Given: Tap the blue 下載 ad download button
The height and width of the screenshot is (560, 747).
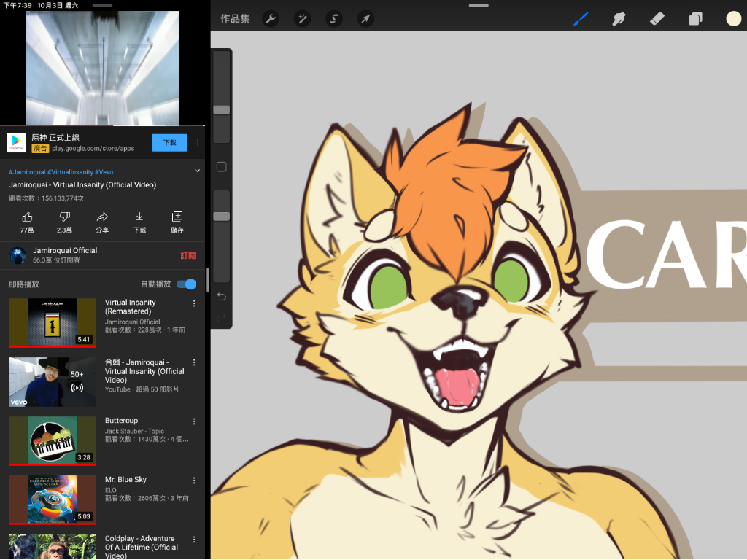Looking at the screenshot, I should (x=169, y=142).
